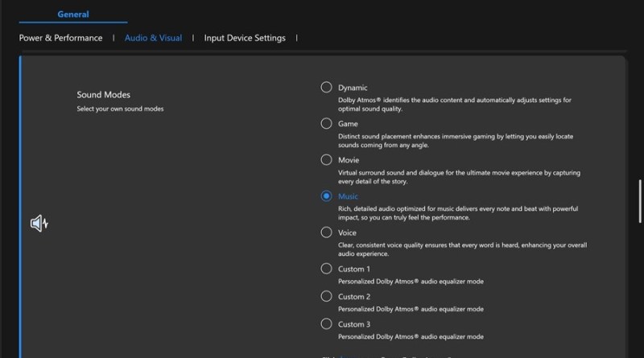Open the Input Device Settings tab
Screen dimensions: 644x358
coord(245,38)
